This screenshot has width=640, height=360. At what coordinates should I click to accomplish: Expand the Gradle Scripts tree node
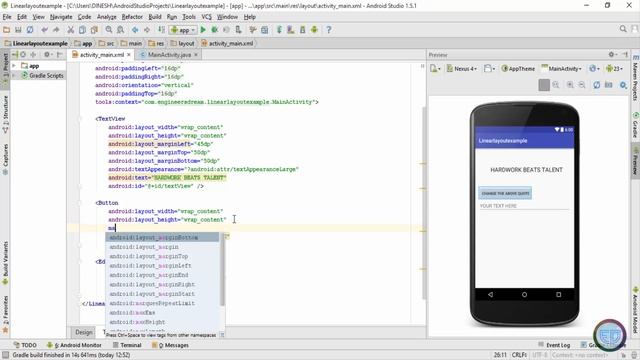pyautogui.click(x=14, y=76)
